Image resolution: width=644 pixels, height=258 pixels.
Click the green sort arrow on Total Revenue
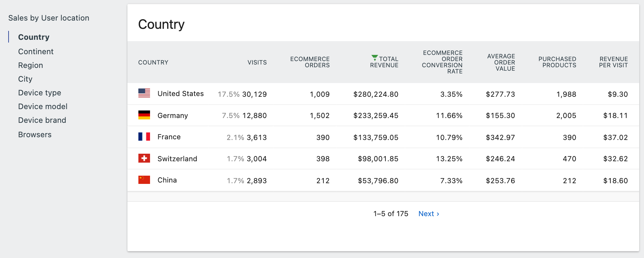pos(374,58)
